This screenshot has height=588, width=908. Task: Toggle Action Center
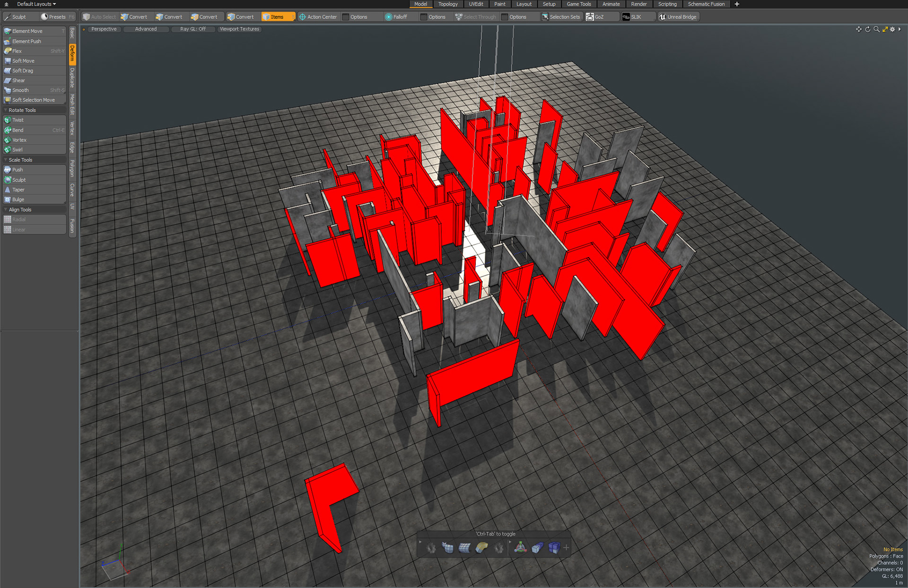click(318, 17)
